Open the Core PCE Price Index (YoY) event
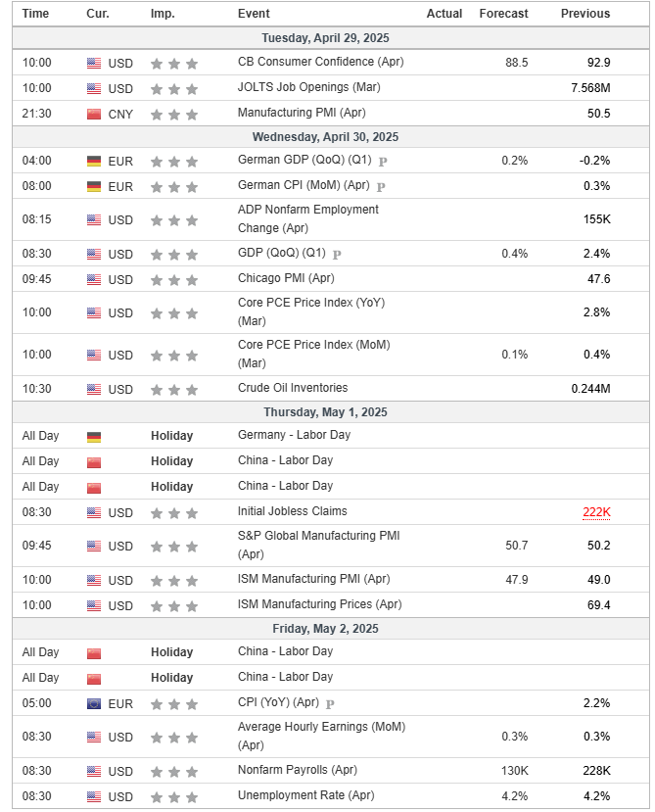The height and width of the screenshot is (812, 655). point(311,311)
